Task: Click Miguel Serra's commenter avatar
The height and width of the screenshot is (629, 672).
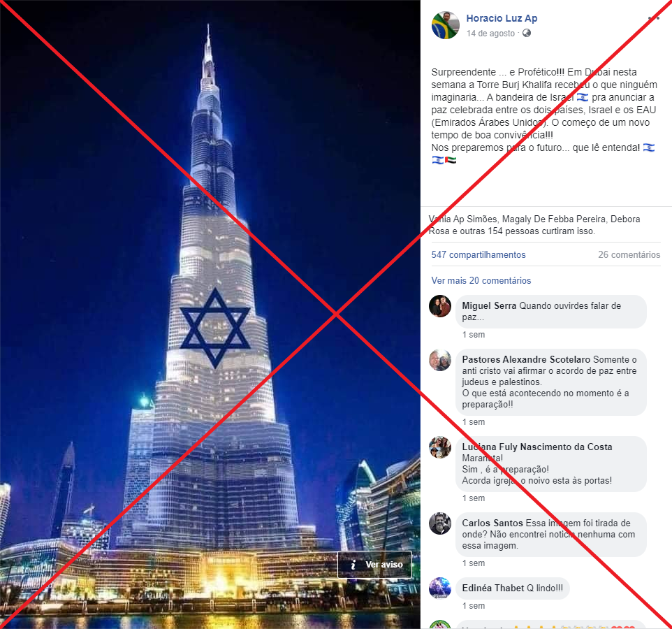Action: coord(440,306)
